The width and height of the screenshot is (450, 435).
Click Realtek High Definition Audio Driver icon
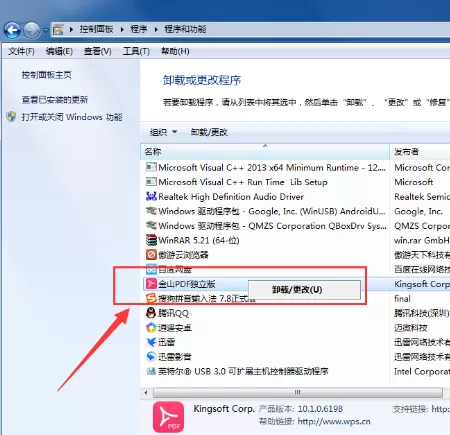151,196
